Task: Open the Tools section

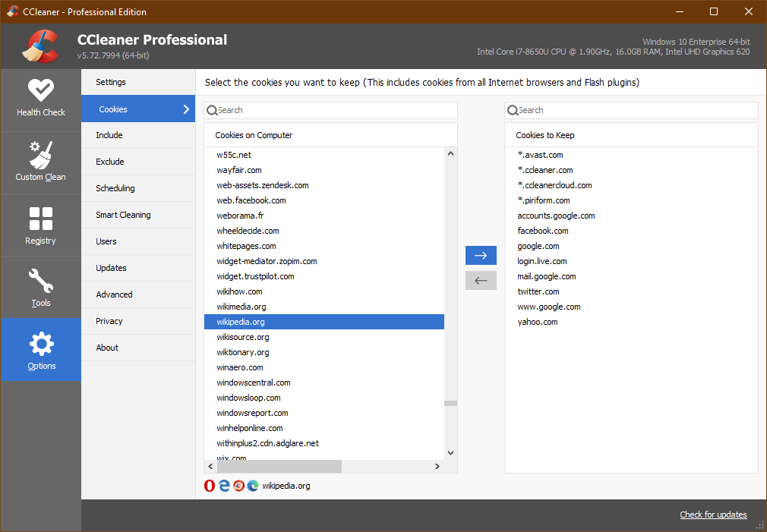Action: [x=41, y=288]
